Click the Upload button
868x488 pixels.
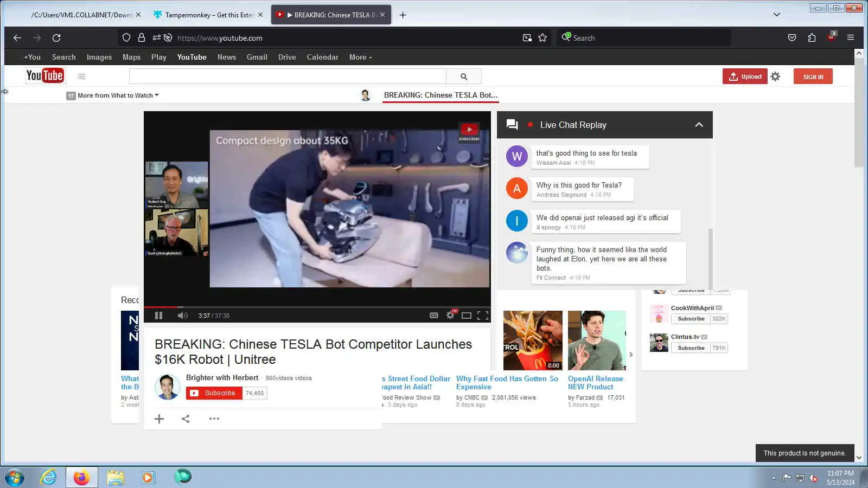point(744,76)
